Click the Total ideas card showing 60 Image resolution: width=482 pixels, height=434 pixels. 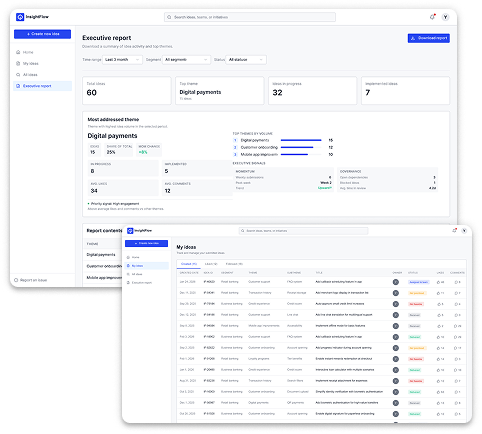127,91
